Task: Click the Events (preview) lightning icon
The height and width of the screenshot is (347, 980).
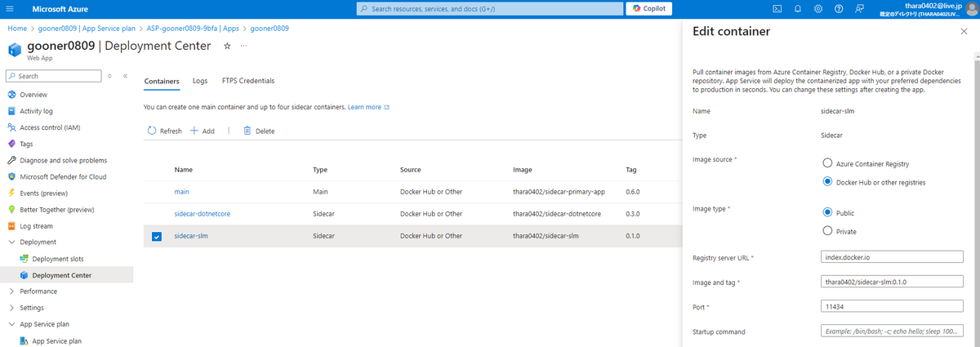Action: click(11, 193)
